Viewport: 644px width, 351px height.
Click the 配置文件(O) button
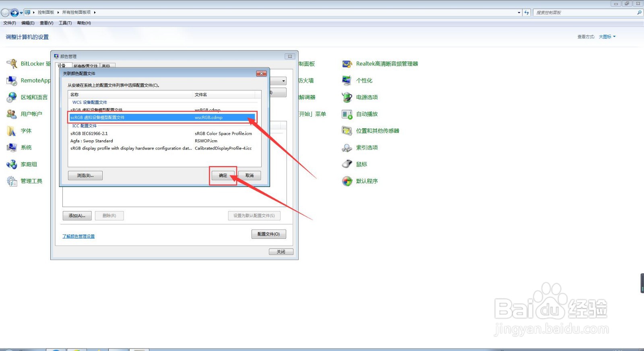point(268,234)
